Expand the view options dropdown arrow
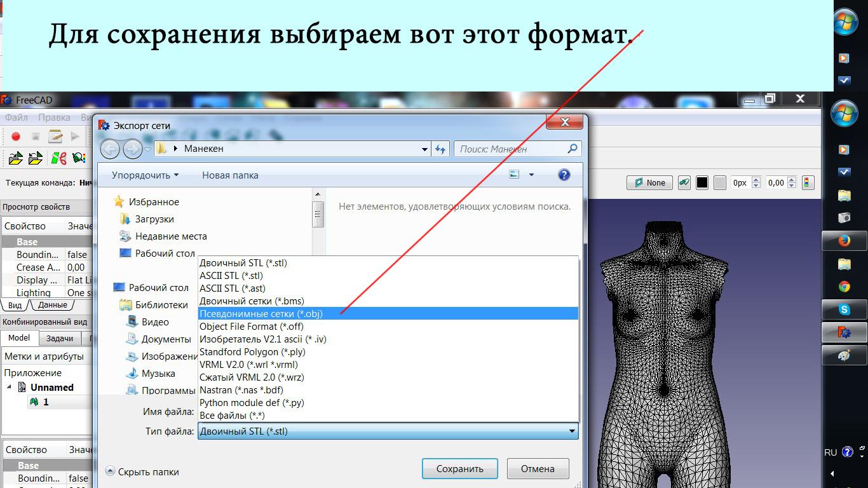Screen dimensions: 868x488 531,175
